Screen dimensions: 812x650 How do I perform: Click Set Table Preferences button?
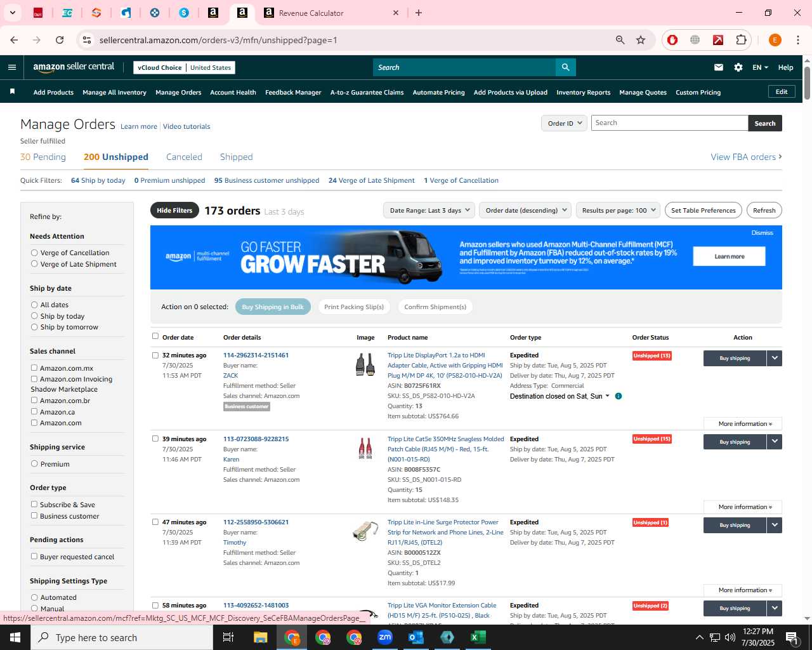[704, 211]
